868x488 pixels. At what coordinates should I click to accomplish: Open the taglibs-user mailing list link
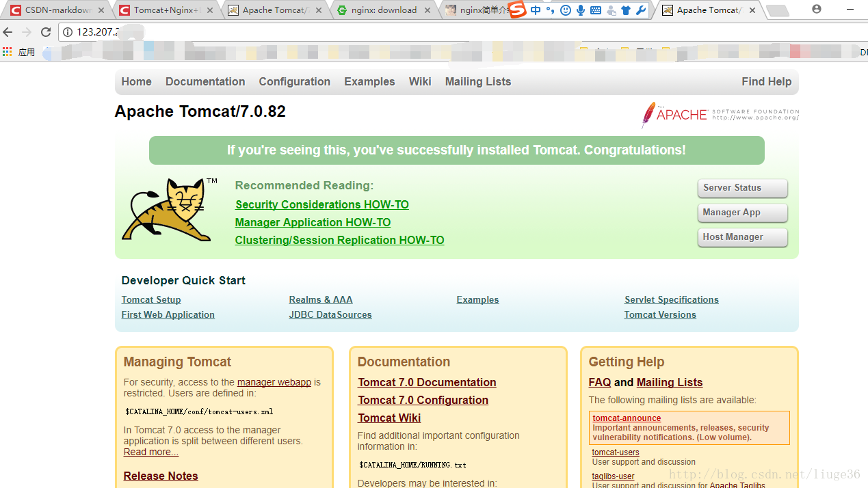(614, 476)
